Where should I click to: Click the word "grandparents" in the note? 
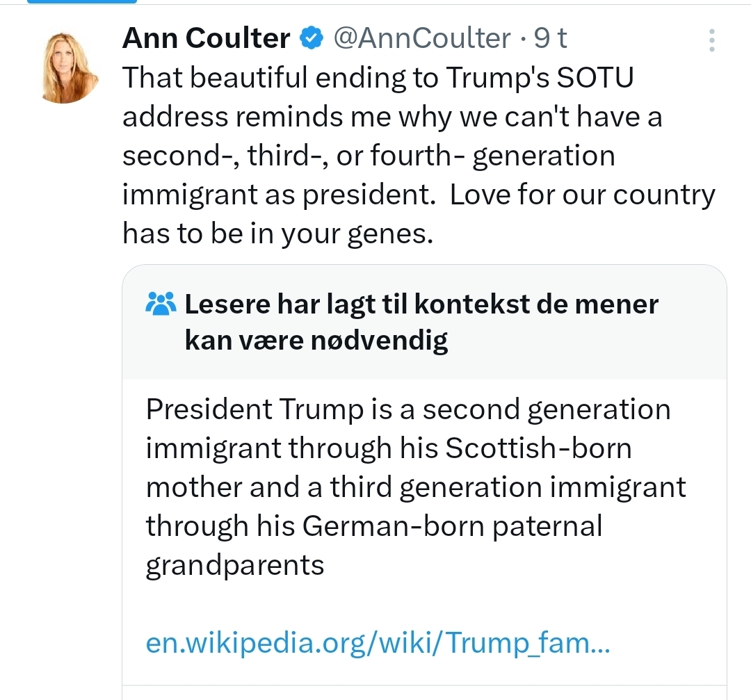[235, 565]
